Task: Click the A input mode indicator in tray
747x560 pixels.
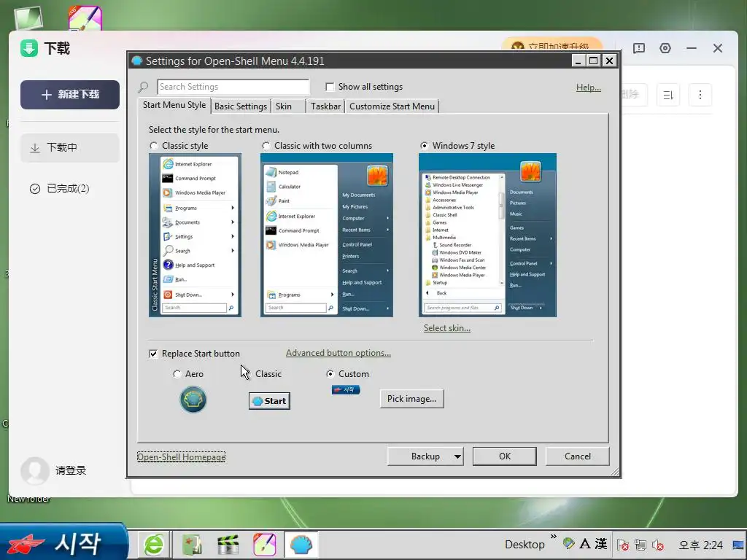Action: (x=585, y=544)
